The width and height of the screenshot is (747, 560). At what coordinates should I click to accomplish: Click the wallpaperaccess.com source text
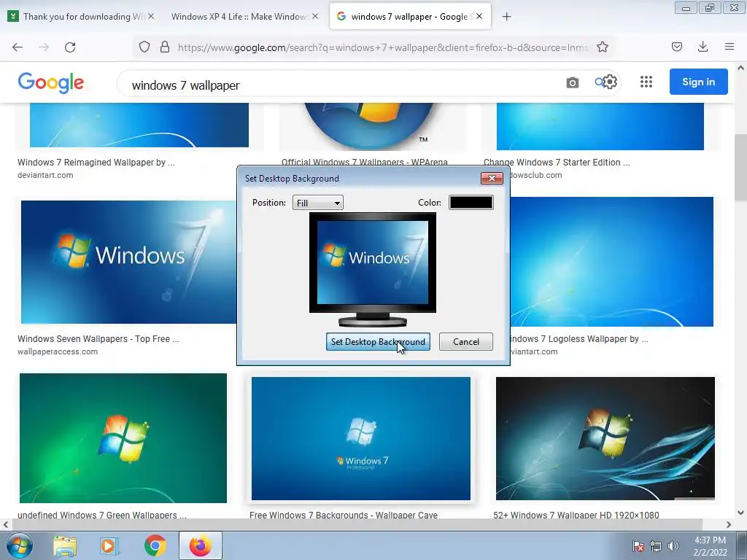(x=58, y=351)
